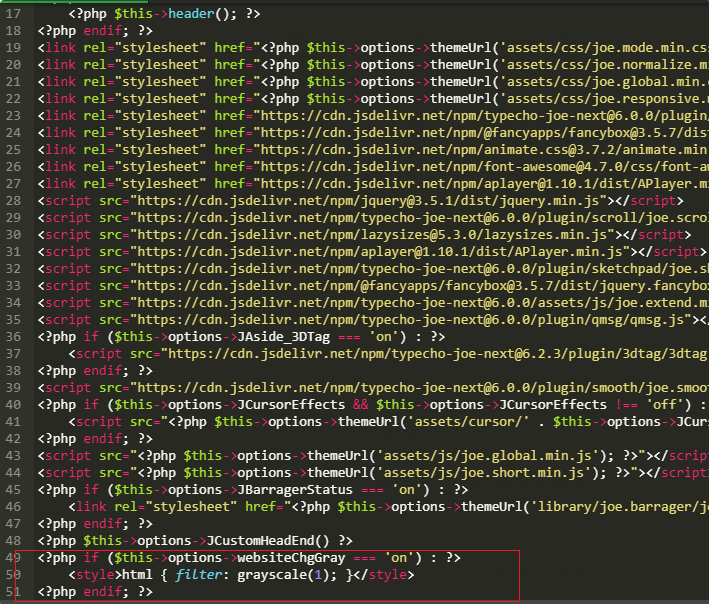The width and height of the screenshot is (709, 604).
Task: Click typecho-joe-next plugin URL on line 23
Action: (x=485, y=116)
